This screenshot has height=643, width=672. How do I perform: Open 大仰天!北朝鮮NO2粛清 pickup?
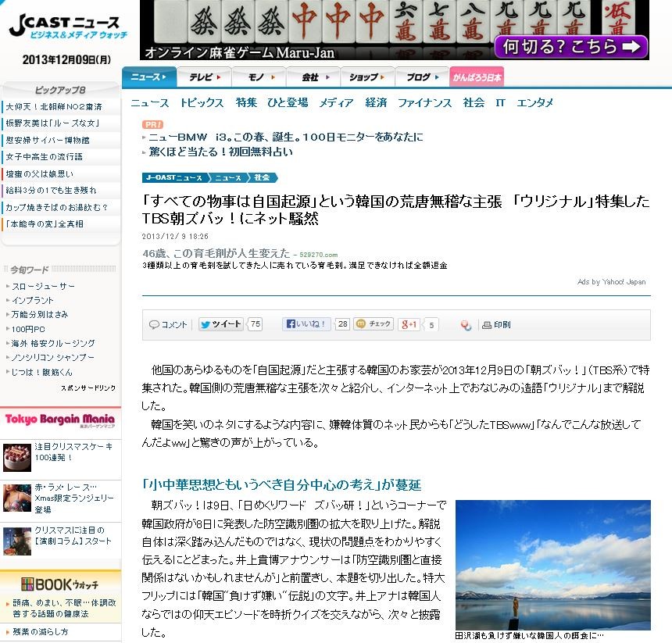(54, 107)
